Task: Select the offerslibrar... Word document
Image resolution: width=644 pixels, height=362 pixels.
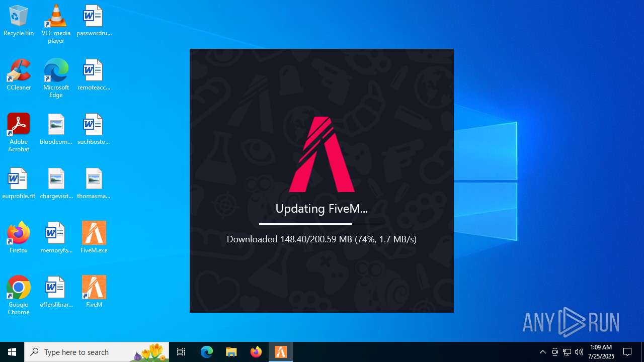Action: [56, 293]
